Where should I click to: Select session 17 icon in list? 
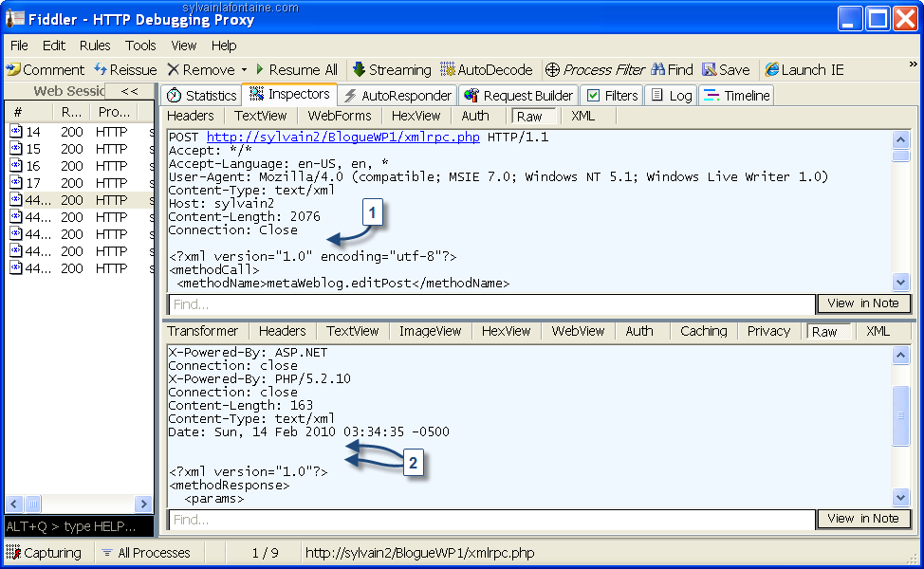coord(16,183)
